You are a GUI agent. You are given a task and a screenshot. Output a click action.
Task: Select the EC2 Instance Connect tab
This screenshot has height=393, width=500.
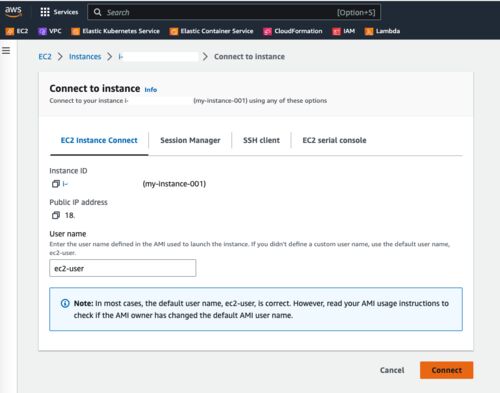click(x=99, y=140)
